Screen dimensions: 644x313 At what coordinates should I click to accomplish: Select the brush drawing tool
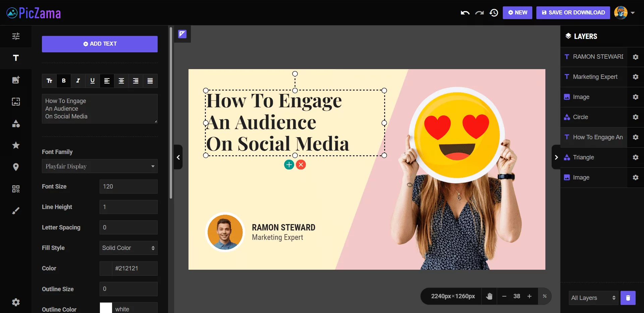click(16, 211)
